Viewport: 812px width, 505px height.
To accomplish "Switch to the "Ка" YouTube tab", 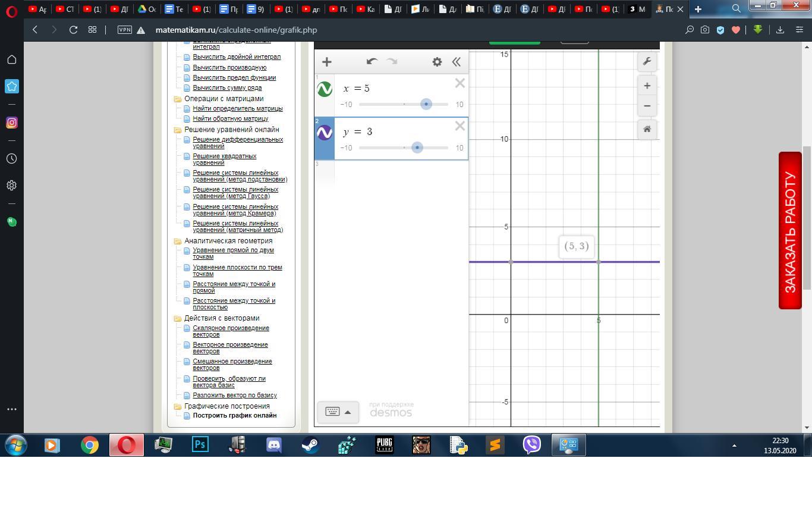I will pos(365,9).
